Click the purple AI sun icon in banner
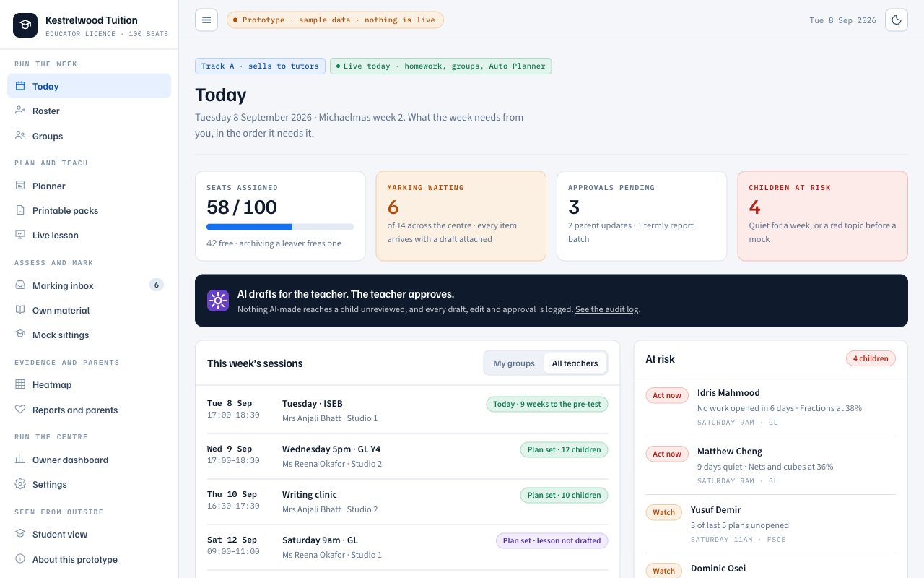The image size is (924, 578). [x=218, y=301]
